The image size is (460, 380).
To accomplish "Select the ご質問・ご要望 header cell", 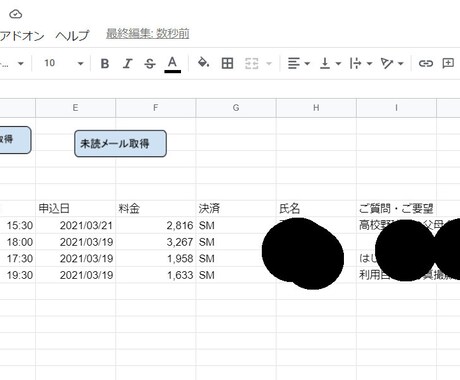I will tap(396, 209).
